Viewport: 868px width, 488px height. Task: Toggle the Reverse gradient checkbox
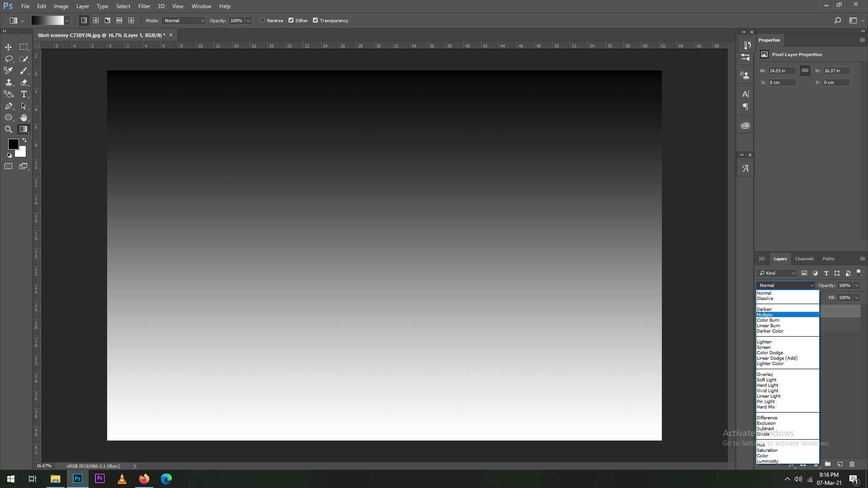click(262, 20)
